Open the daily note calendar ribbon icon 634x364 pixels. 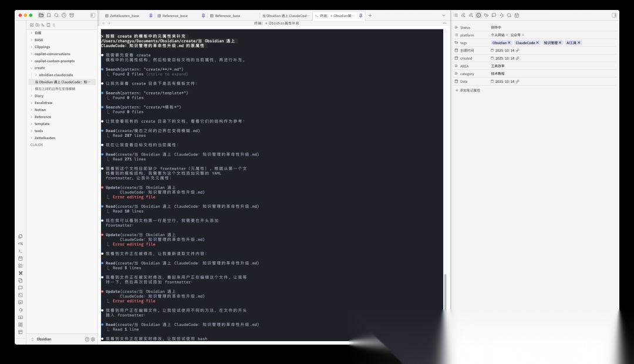(20, 258)
